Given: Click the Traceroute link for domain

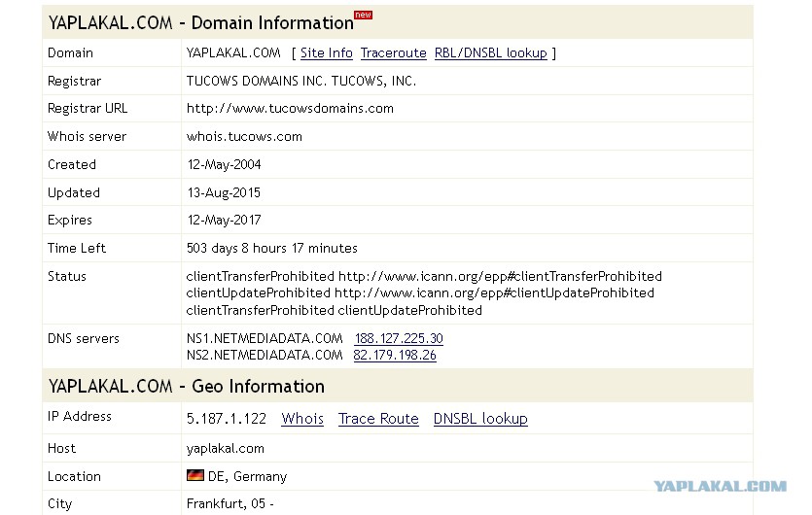Looking at the screenshot, I should 394,52.
